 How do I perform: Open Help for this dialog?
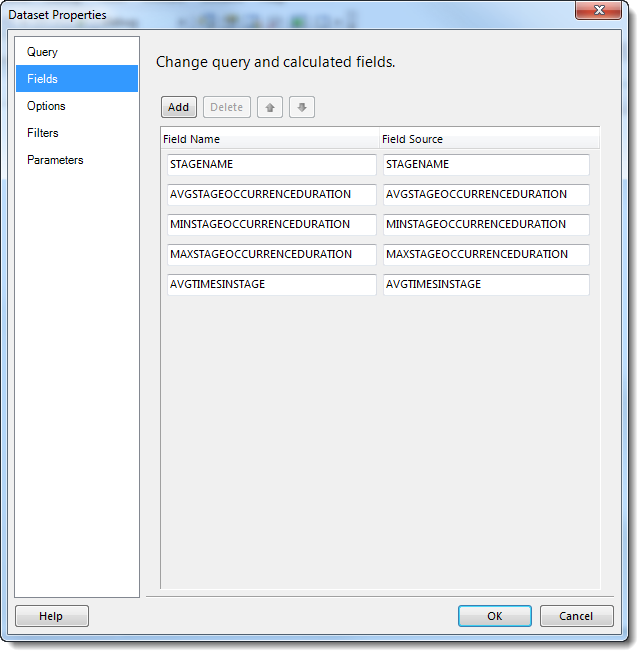[x=51, y=616]
